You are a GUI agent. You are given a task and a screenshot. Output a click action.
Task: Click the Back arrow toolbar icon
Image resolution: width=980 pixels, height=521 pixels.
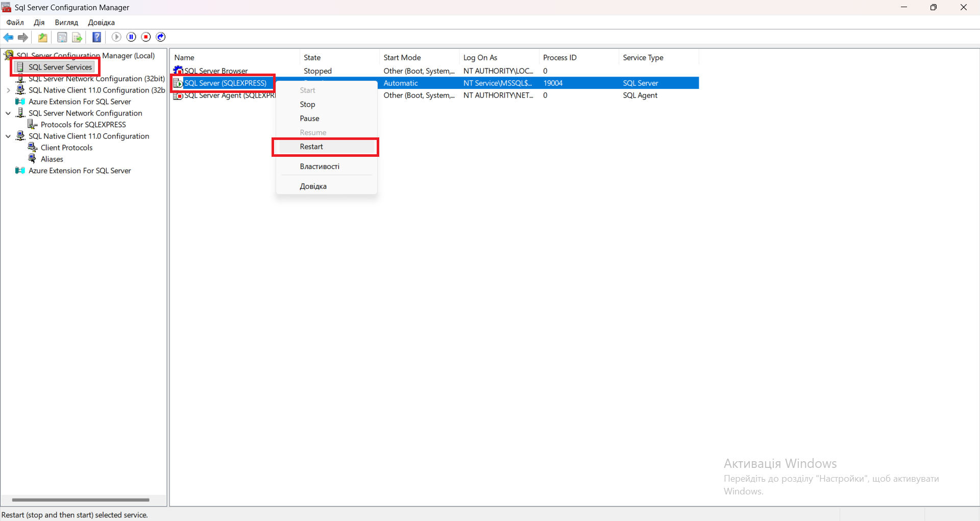(8, 37)
